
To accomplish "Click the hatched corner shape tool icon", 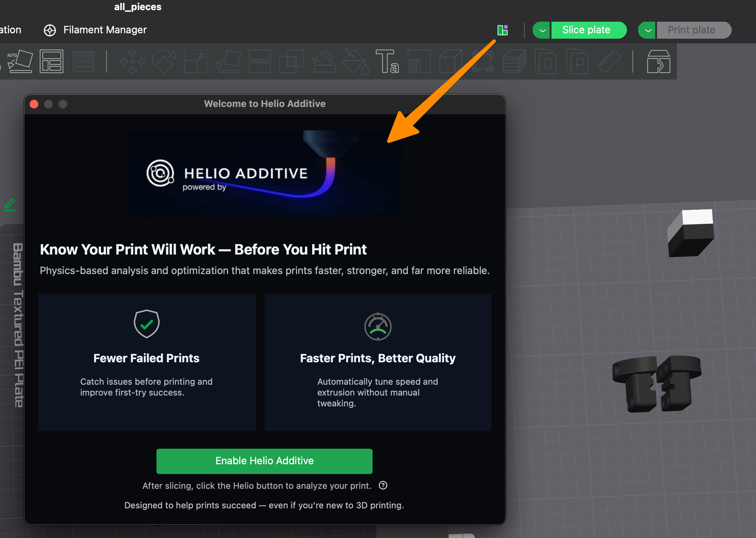I will [x=419, y=61].
